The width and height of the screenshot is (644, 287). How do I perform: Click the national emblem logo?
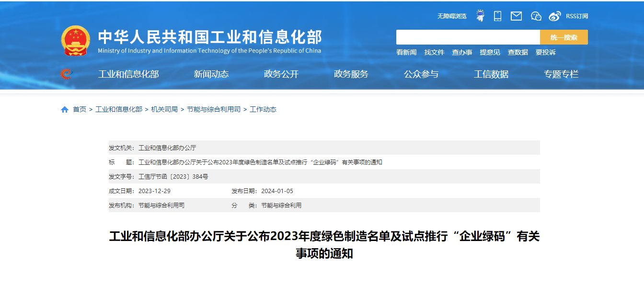click(75, 41)
